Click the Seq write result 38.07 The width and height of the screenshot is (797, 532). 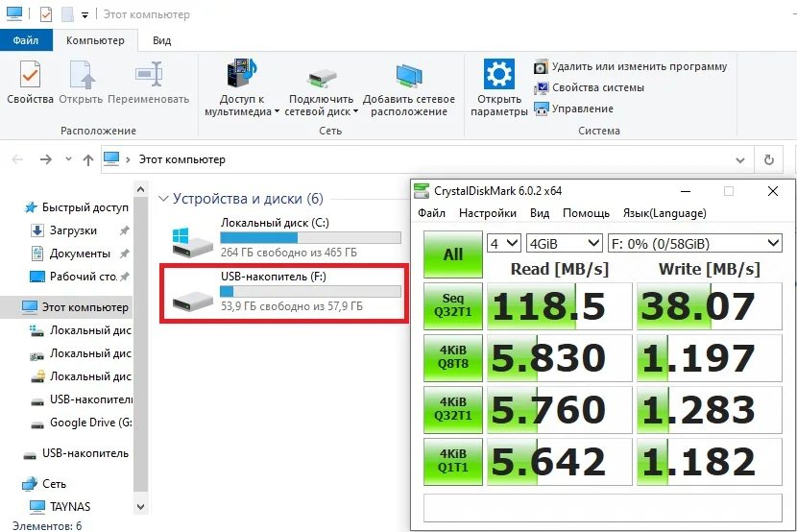(x=709, y=306)
